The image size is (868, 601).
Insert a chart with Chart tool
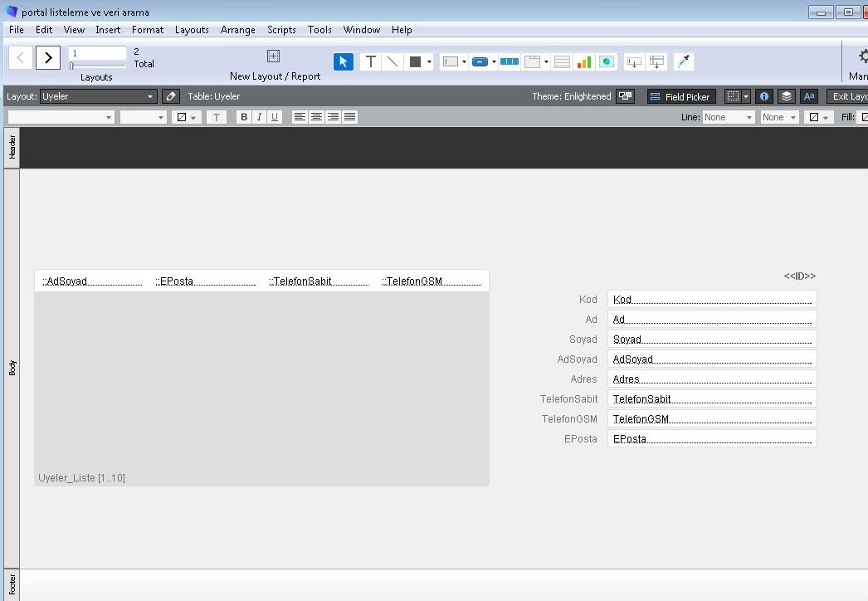click(x=584, y=61)
